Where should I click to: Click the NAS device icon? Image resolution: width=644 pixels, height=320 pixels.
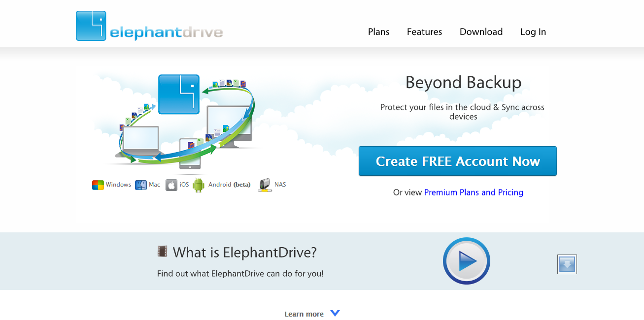[265, 185]
